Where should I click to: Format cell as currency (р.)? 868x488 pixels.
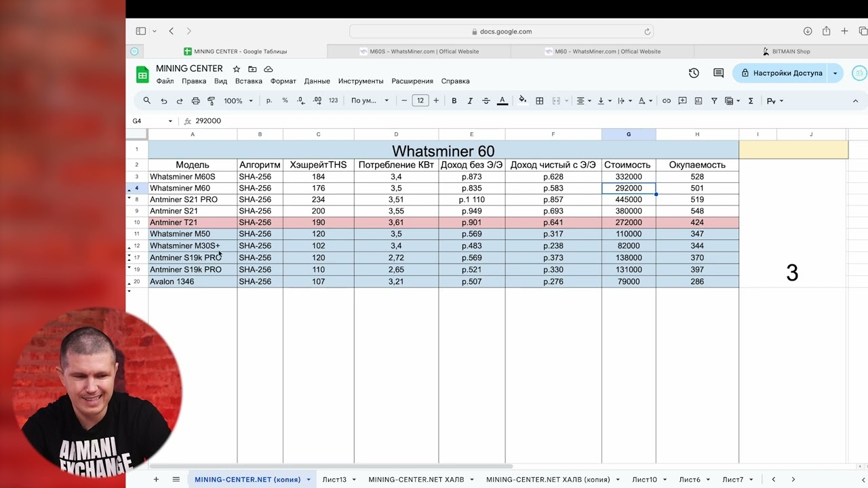click(x=269, y=101)
